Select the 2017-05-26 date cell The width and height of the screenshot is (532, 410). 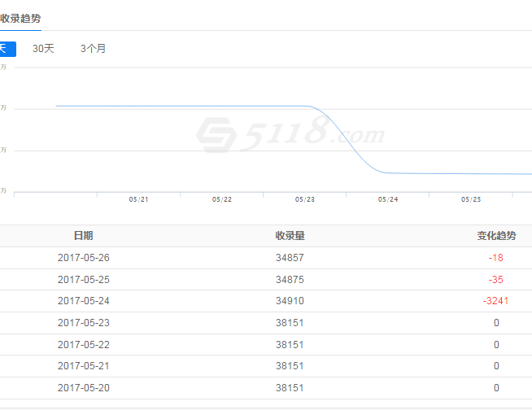83,258
